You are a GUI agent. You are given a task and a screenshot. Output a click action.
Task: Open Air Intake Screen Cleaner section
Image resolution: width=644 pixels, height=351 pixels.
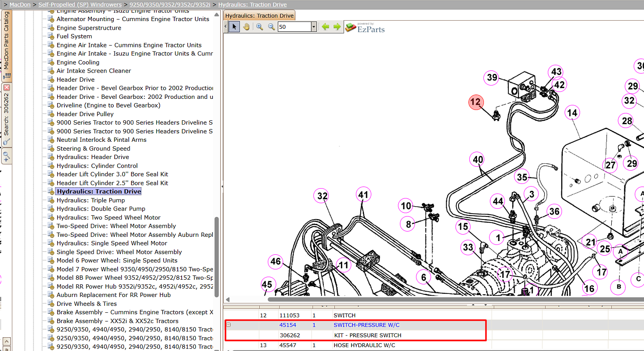(94, 71)
